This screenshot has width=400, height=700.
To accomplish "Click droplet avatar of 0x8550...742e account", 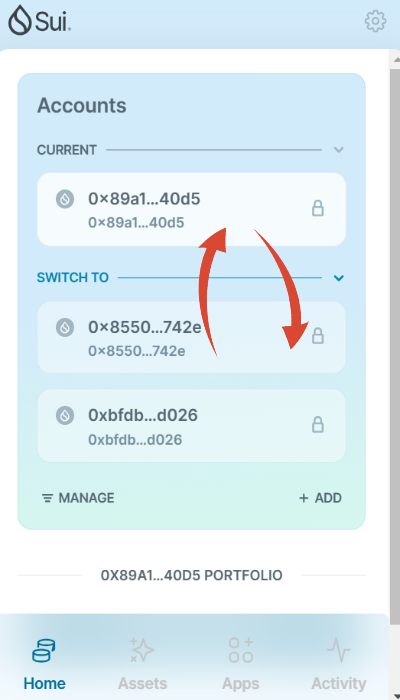I will (65, 327).
